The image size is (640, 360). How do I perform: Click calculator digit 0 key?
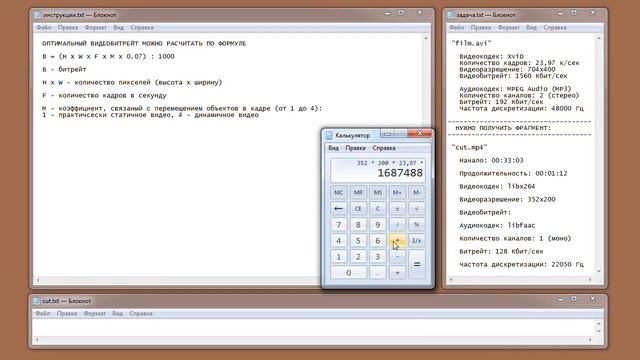pos(348,273)
